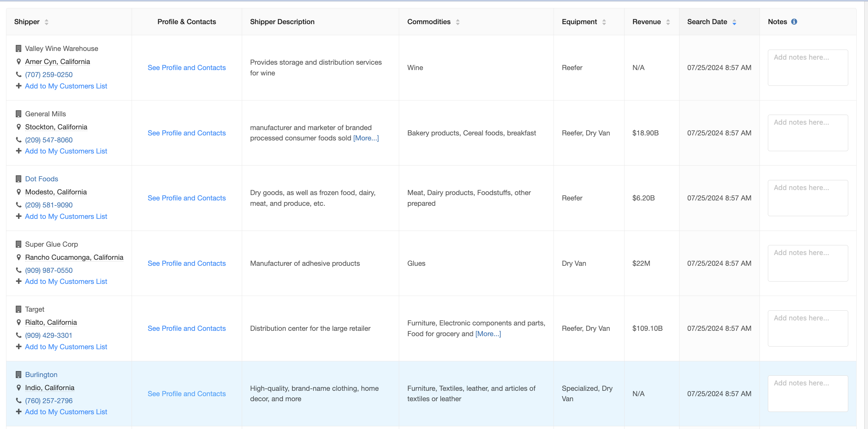Sort by Search Date column arrows

(734, 22)
